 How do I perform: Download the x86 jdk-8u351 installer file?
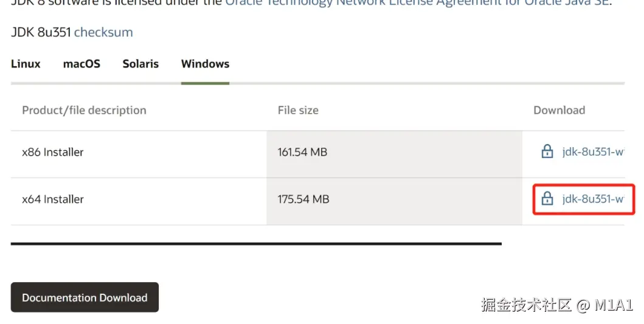tap(593, 152)
